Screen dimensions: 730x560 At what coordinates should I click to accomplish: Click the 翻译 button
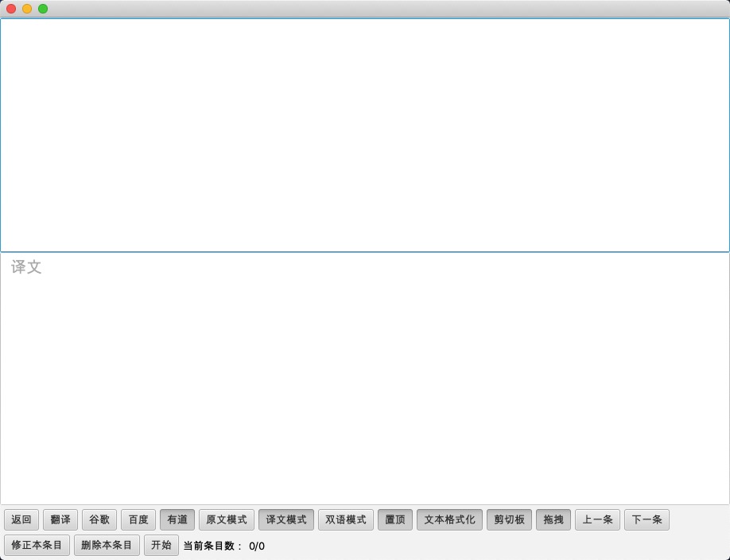click(60, 519)
